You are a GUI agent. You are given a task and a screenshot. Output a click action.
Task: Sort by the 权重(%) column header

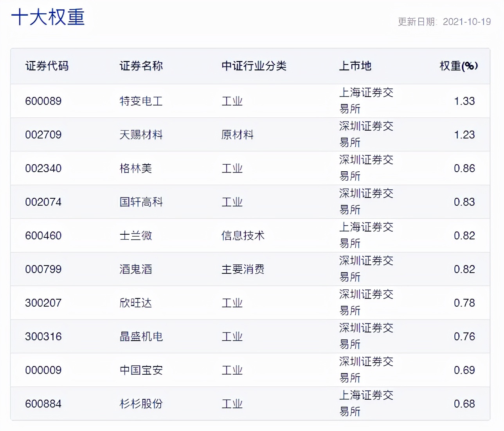458,66
